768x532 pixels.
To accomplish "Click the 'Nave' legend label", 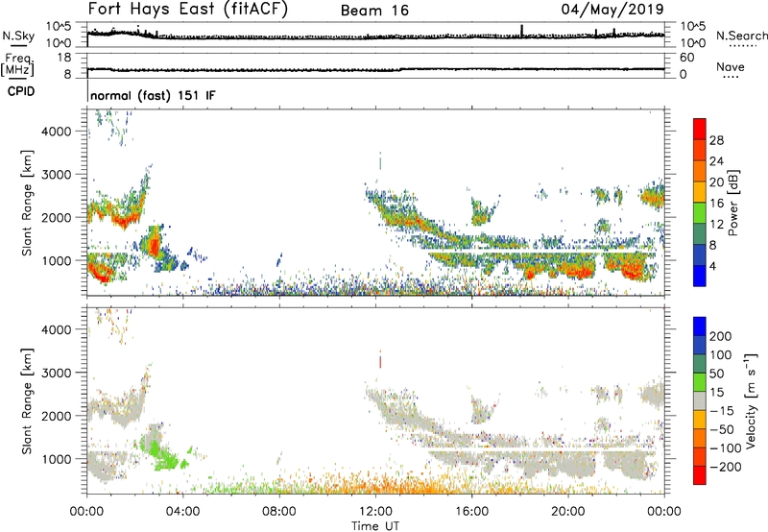I will click(730, 66).
